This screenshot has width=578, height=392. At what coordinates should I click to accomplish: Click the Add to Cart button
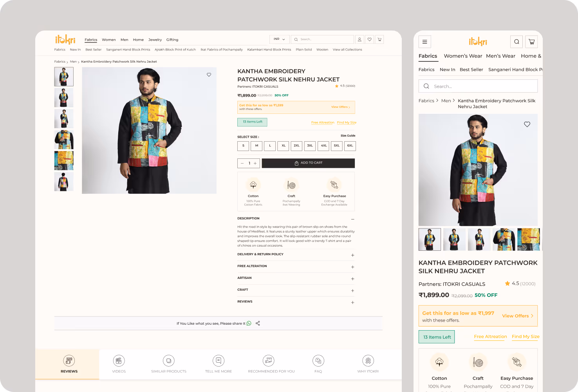(308, 163)
